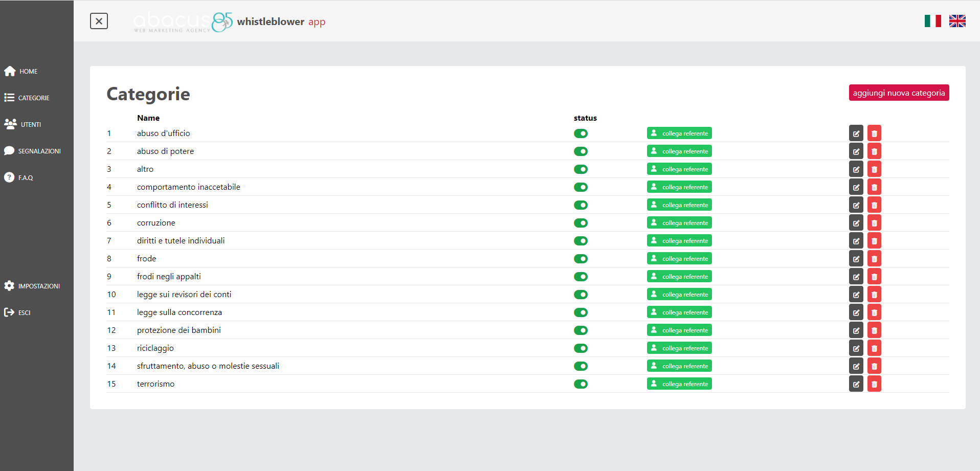
Task: Click the Abacus whistleblower app logo
Action: point(229,21)
